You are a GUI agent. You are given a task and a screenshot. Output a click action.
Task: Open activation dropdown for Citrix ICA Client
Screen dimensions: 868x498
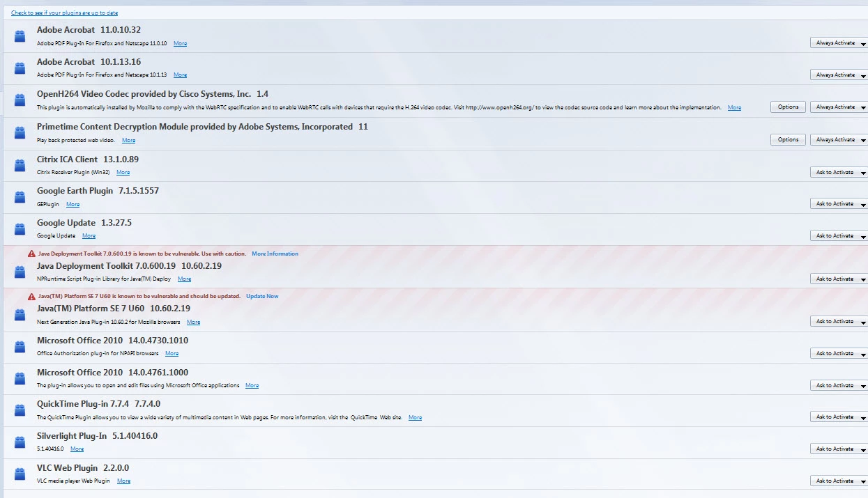[x=839, y=172]
